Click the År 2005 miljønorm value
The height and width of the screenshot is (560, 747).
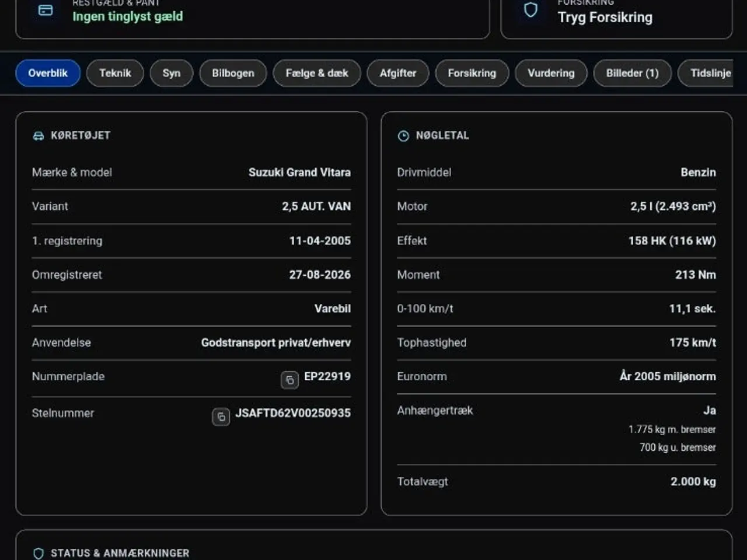click(x=668, y=376)
